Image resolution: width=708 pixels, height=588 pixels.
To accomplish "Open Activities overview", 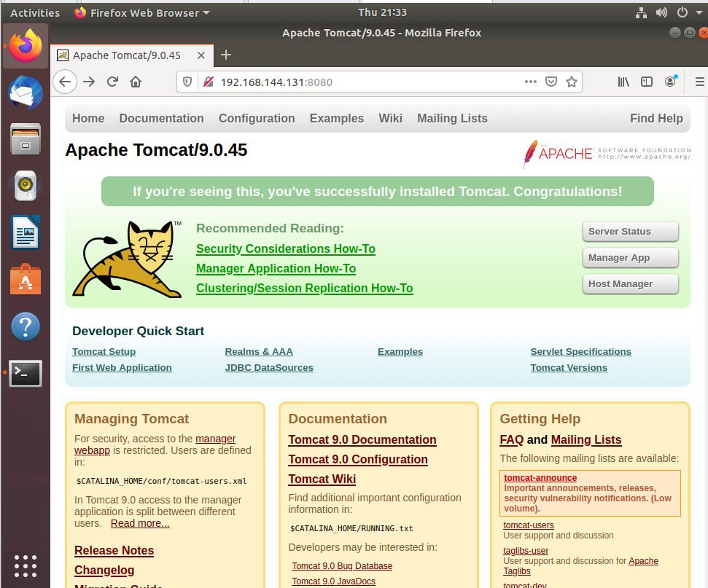I will (x=35, y=13).
